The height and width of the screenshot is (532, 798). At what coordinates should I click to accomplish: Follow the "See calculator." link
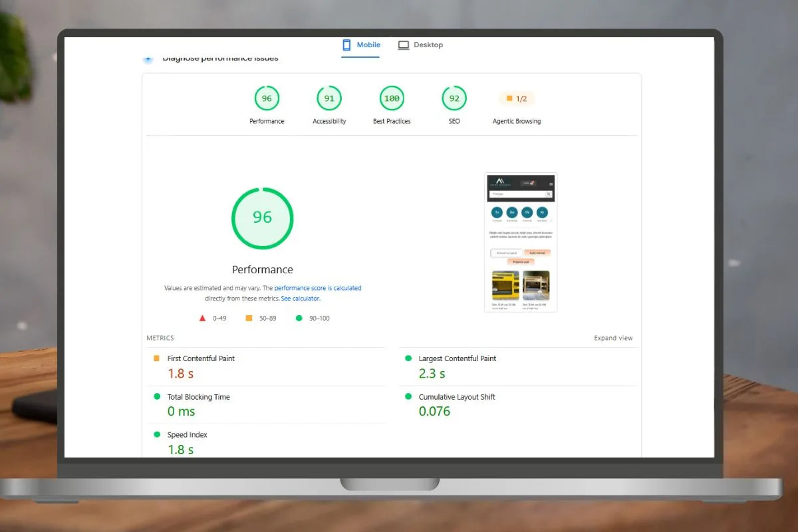[301, 299]
